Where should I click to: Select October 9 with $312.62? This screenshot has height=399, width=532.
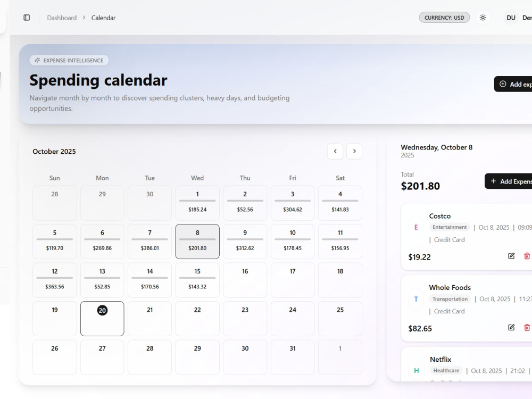(x=245, y=242)
